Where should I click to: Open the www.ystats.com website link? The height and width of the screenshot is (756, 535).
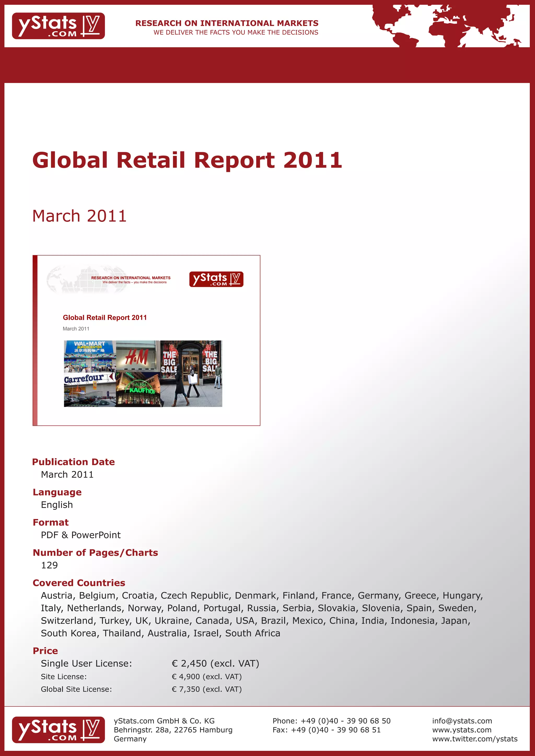462,730
